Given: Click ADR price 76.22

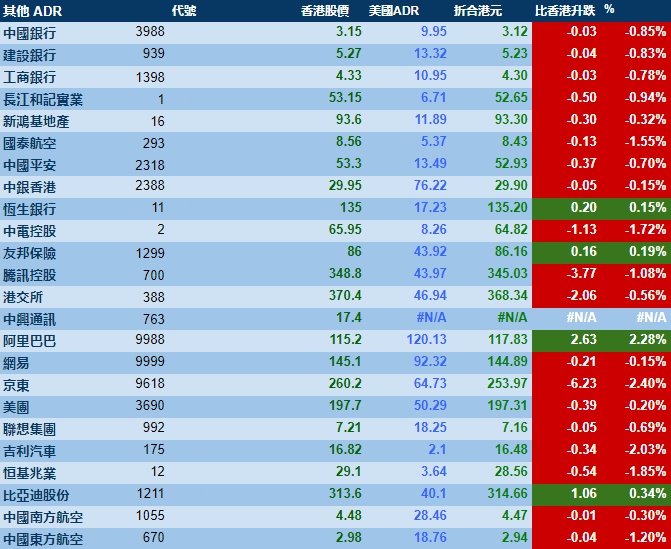Looking at the screenshot, I should pyautogui.click(x=430, y=186).
